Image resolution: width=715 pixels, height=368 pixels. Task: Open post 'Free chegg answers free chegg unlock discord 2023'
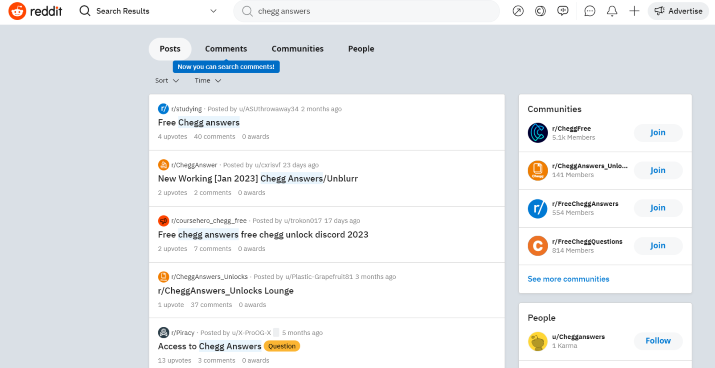[263, 235]
